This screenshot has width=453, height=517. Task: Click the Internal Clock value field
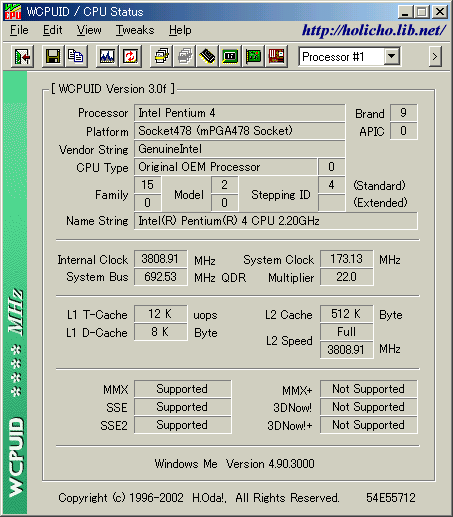coord(161,259)
